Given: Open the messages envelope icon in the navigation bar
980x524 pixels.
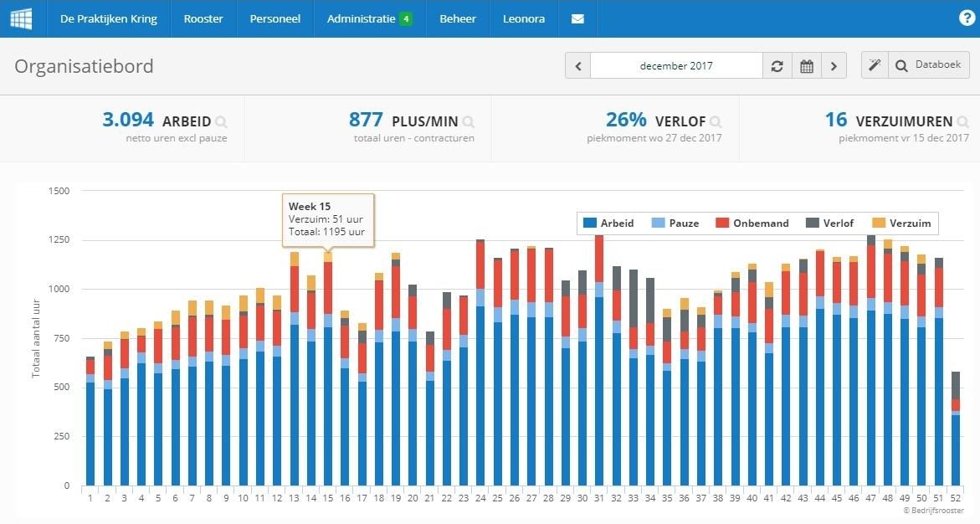Looking at the screenshot, I should (x=577, y=18).
